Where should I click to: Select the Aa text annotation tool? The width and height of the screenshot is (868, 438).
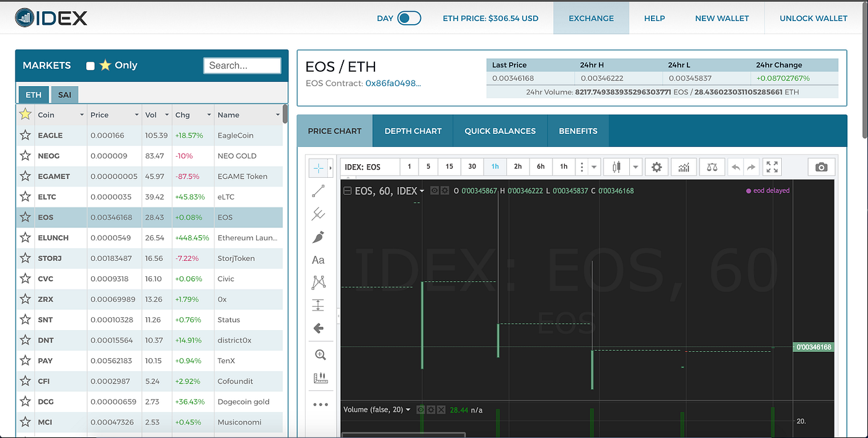pos(318,260)
